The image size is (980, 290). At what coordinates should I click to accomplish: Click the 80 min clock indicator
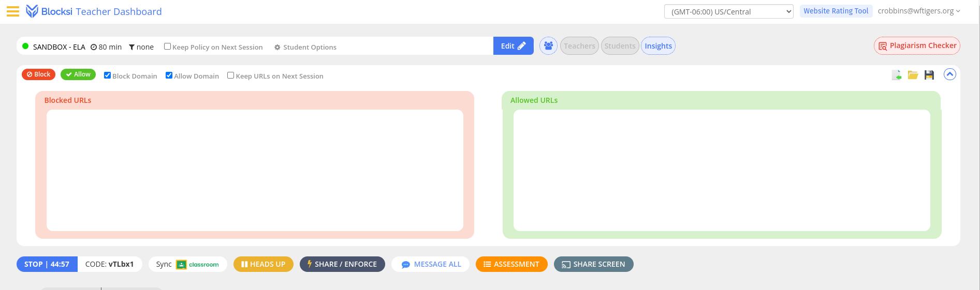pos(106,47)
